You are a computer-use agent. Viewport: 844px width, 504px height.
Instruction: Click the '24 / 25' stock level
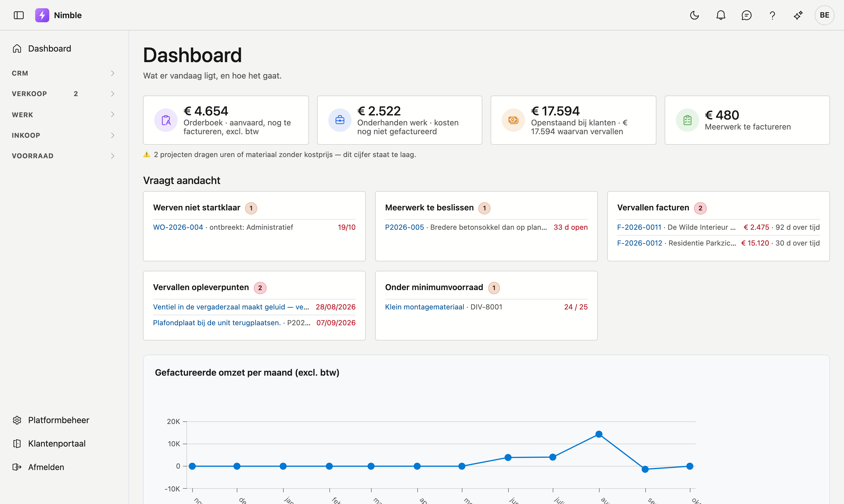point(576,307)
